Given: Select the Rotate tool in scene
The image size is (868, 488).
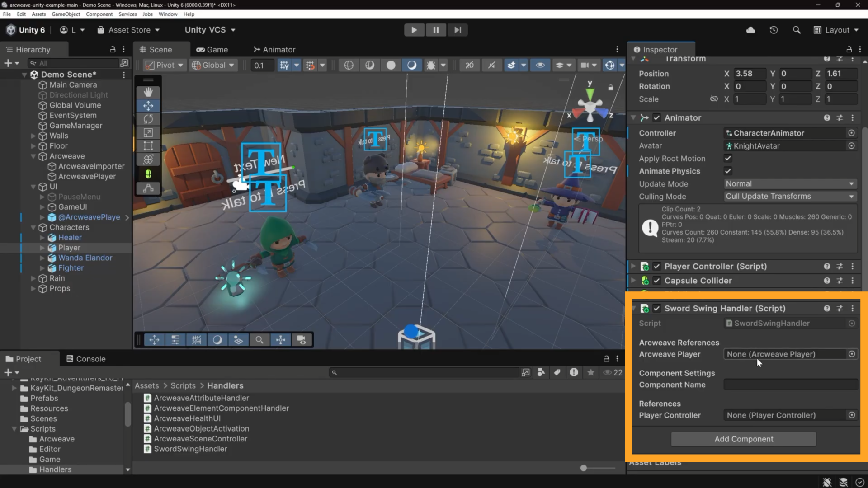Looking at the screenshot, I should tap(148, 119).
